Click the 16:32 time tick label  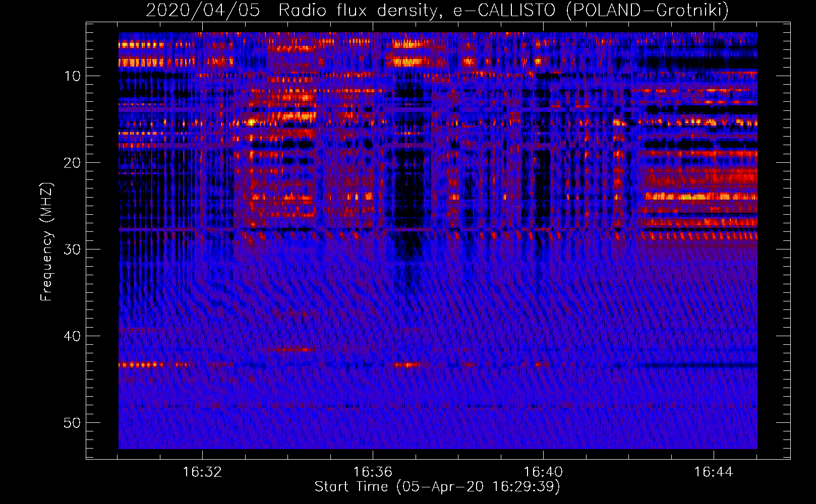tap(202, 472)
